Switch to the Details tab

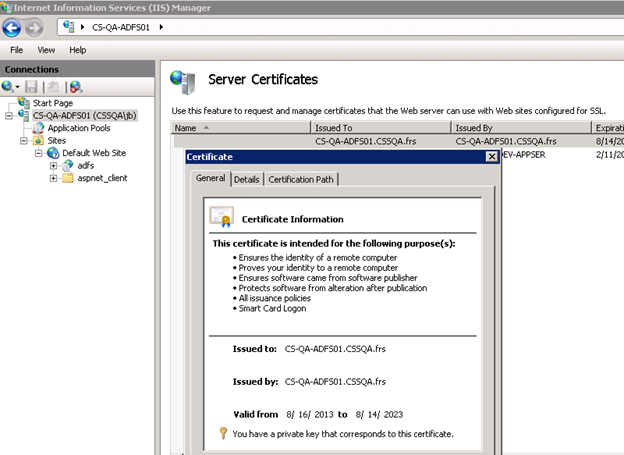click(x=246, y=179)
